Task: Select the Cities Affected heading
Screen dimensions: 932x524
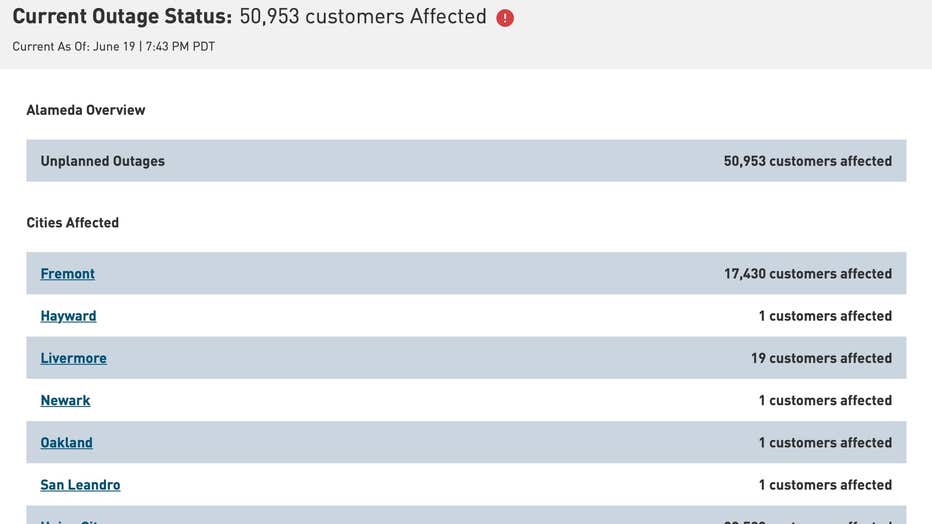Action: click(73, 223)
